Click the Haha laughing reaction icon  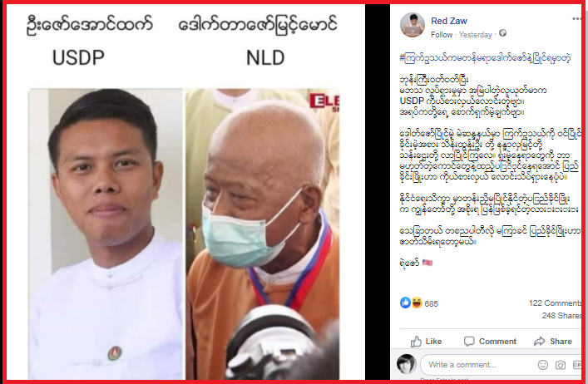tap(417, 303)
